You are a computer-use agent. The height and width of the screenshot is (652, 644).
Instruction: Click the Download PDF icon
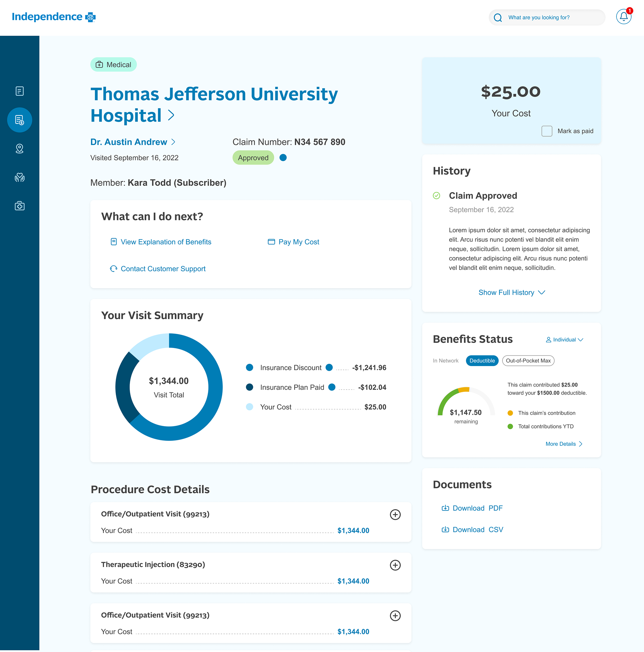445,508
